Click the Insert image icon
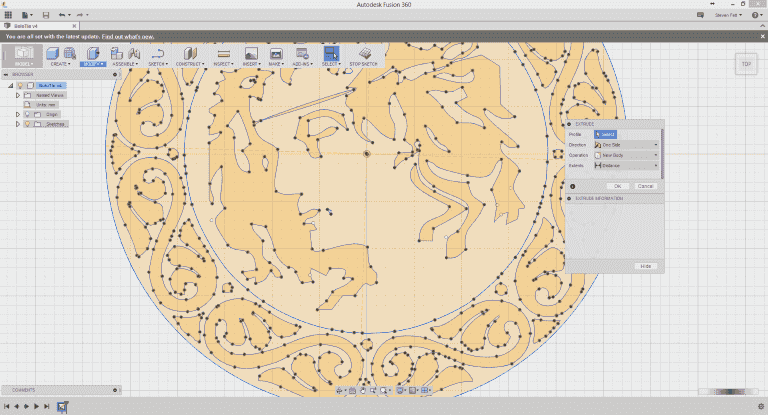The width and height of the screenshot is (768, 415). point(251,53)
